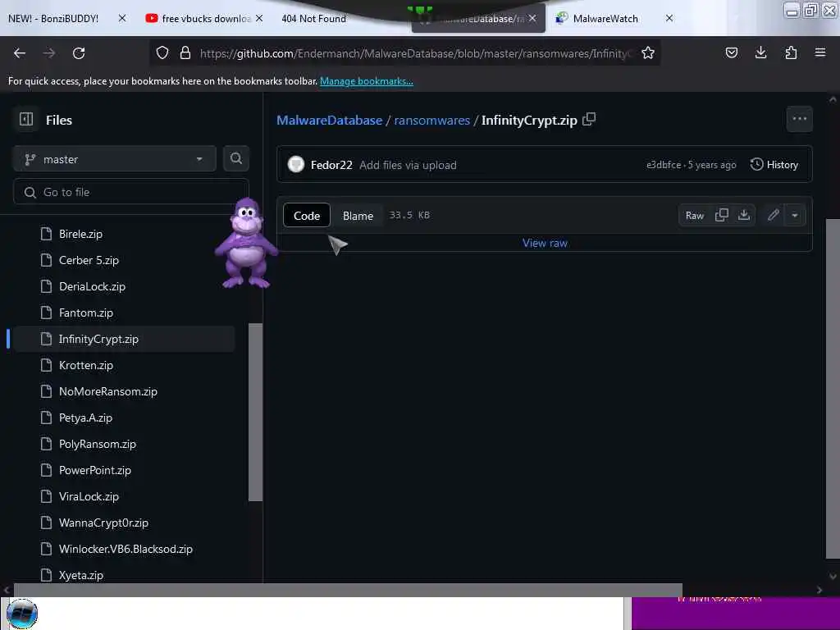Image resolution: width=840 pixels, height=630 pixels.
Task: Switch to the 404 Not Found tab
Action: (314, 19)
